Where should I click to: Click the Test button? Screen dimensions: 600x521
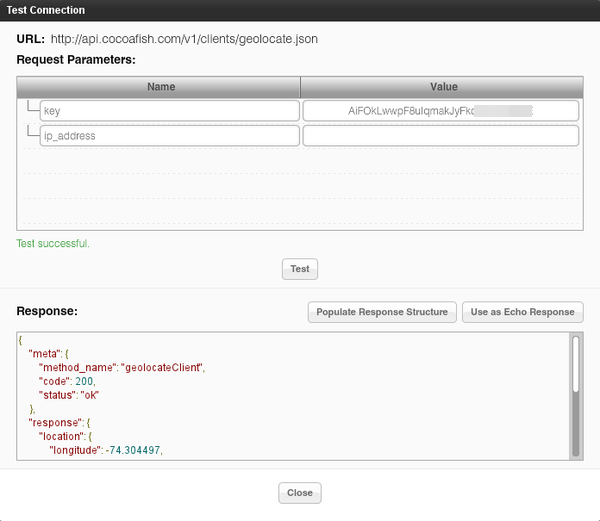(300, 269)
